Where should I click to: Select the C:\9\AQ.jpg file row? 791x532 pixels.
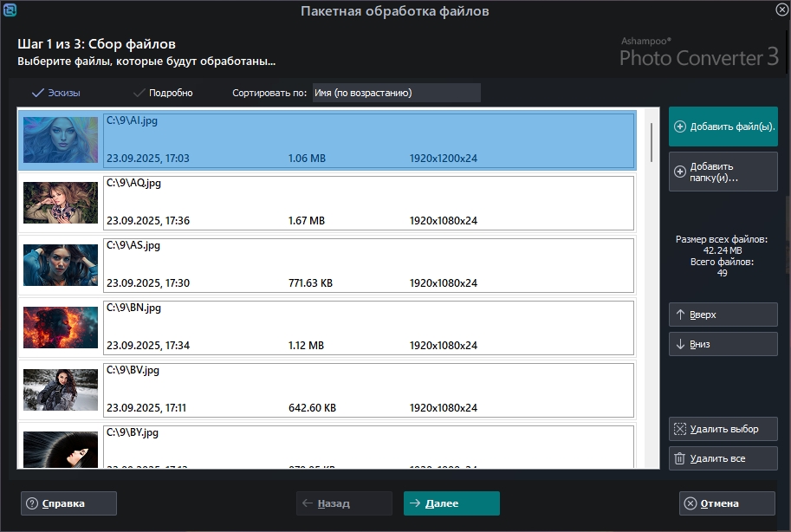pyautogui.click(x=368, y=204)
